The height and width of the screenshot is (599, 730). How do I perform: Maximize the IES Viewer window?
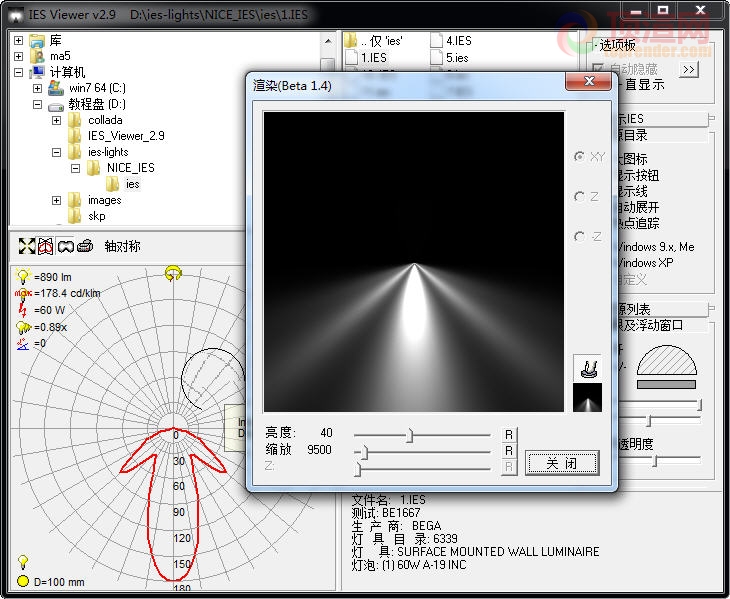click(663, 10)
